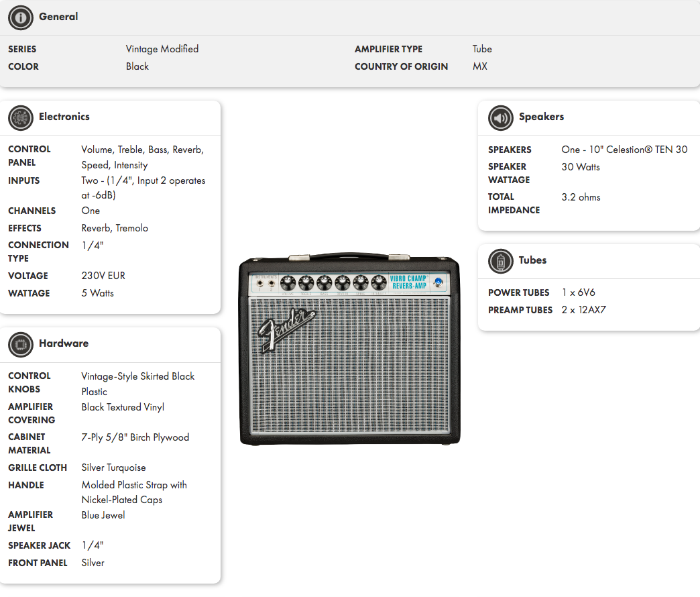Image resolution: width=700 pixels, height=597 pixels.
Task: Click the Fender amplifier product image
Action: click(x=349, y=349)
